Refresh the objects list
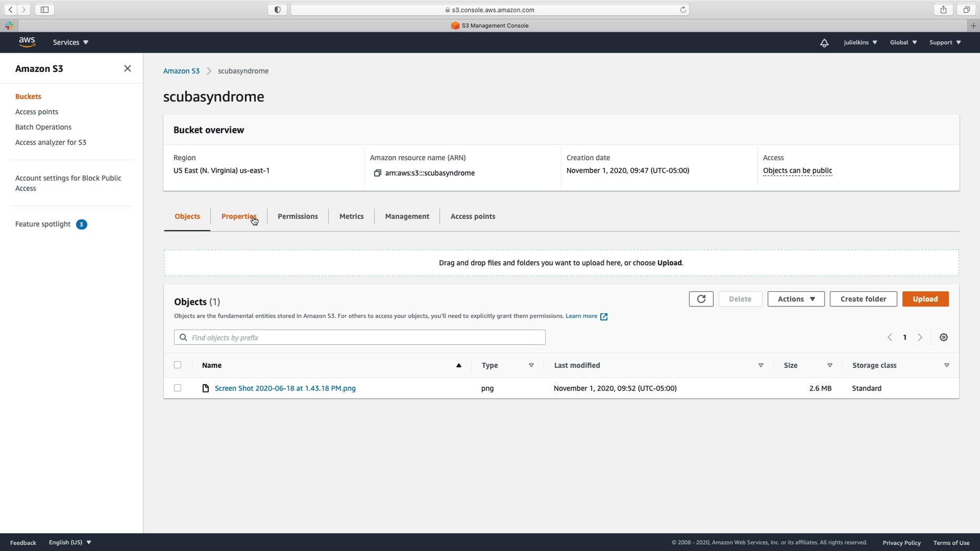 coord(701,299)
